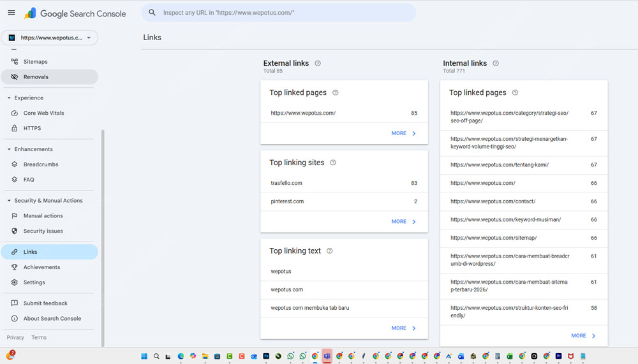Image resolution: width=638 pixels, height=364 pixels.
Task: Open Windows taskbar search
Action: (156, 356)
